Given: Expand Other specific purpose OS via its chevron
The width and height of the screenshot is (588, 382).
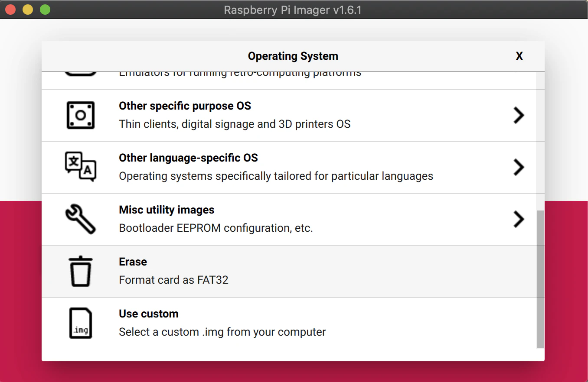Looking at the screenshot, I should point(519,115).
